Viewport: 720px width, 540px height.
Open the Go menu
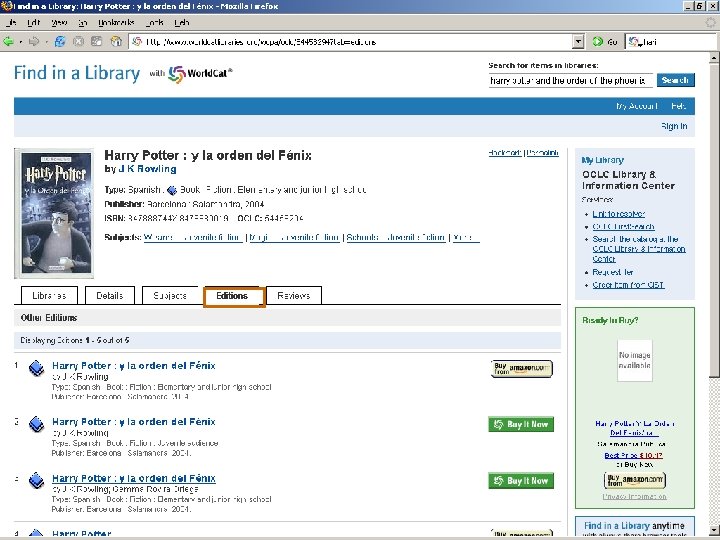tap(83, 22)
